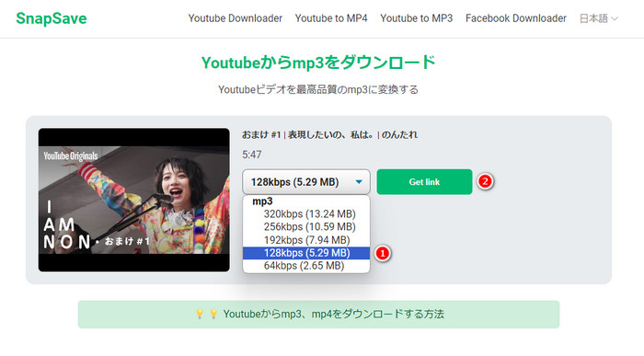The height and width of the screenshot is (356, 644).
Task: Open the SnapSave logo home link
Action: coord(52,18)
